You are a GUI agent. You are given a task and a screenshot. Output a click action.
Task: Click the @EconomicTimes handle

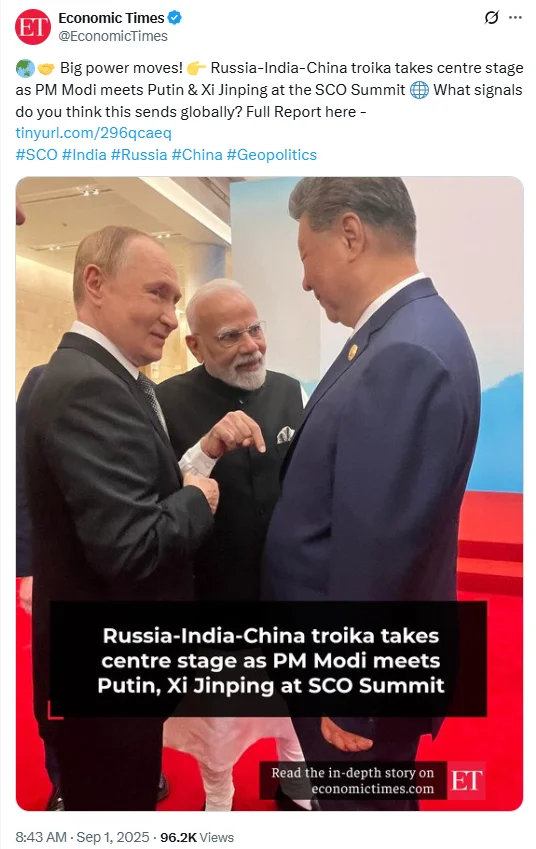113,36
